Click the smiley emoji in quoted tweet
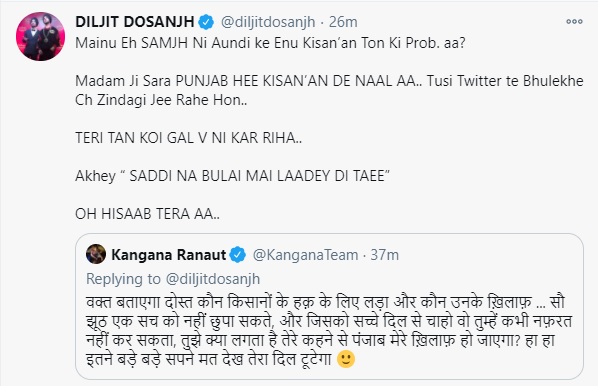Image resolution: width=598 pixels, height=386 pixels. pyautogui.click(x=346, y=359)
